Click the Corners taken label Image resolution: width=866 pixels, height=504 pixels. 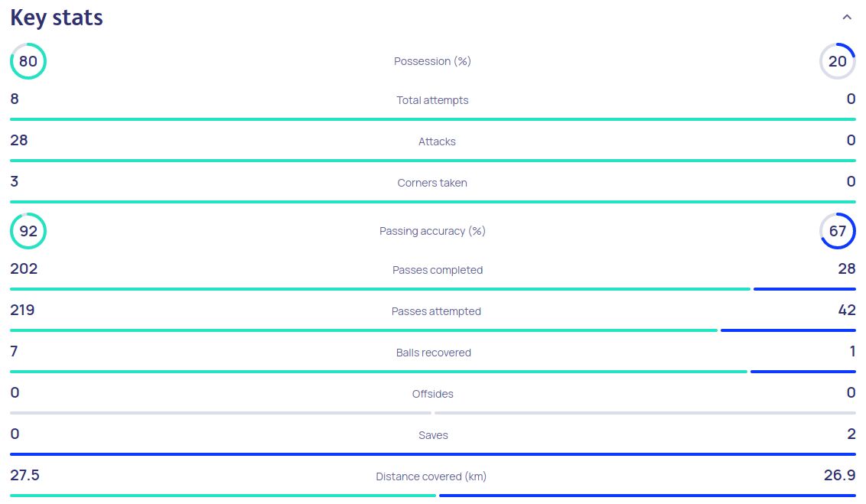[432, 183]
